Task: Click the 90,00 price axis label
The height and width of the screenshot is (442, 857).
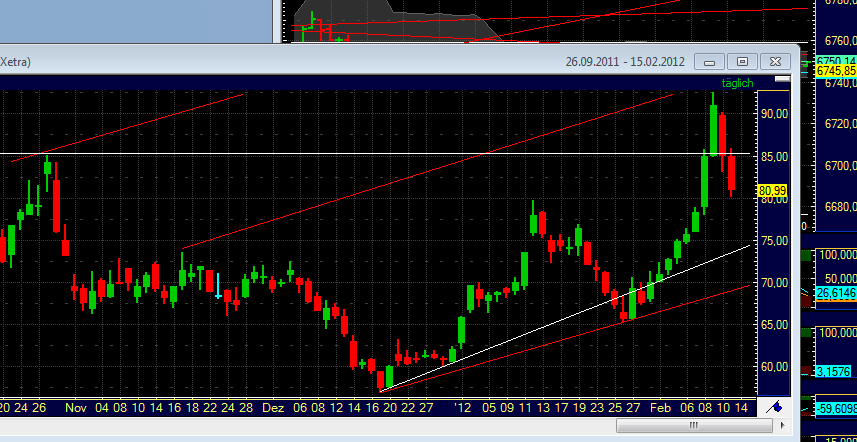Action: click(x=774, y=114)
